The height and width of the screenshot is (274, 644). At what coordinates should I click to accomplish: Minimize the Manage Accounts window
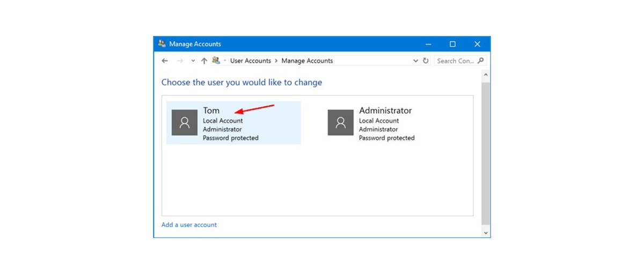point(428,44)
